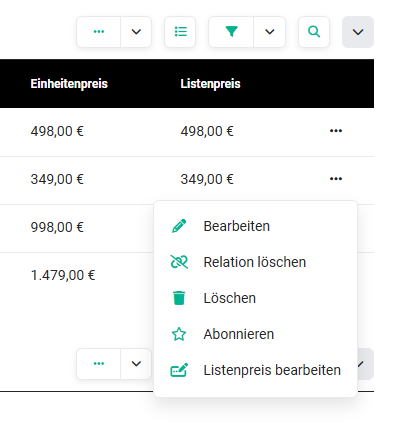
Task: Expand the filter dropdown arrow
Action: pos(269,32)
